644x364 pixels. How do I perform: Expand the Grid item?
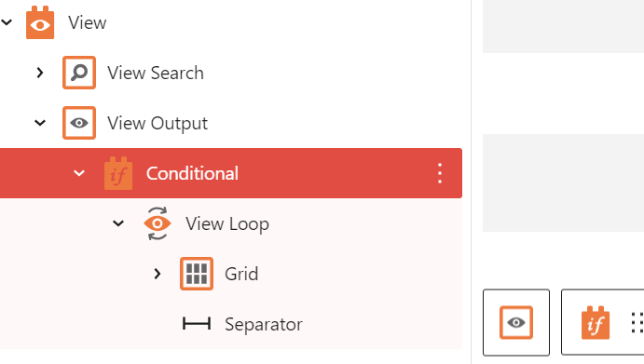(158, 274)
